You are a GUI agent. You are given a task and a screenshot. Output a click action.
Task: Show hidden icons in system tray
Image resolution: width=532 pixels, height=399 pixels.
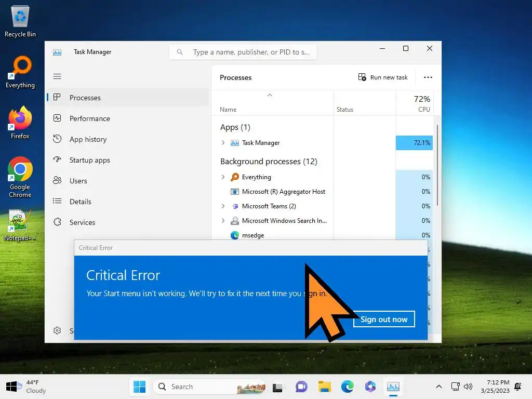[x=438, y=387]
